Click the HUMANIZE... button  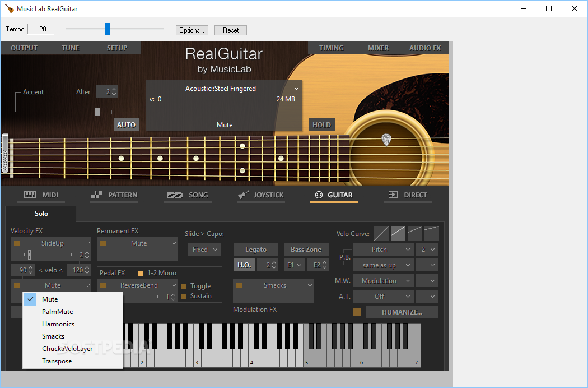[x=402, y=312]
